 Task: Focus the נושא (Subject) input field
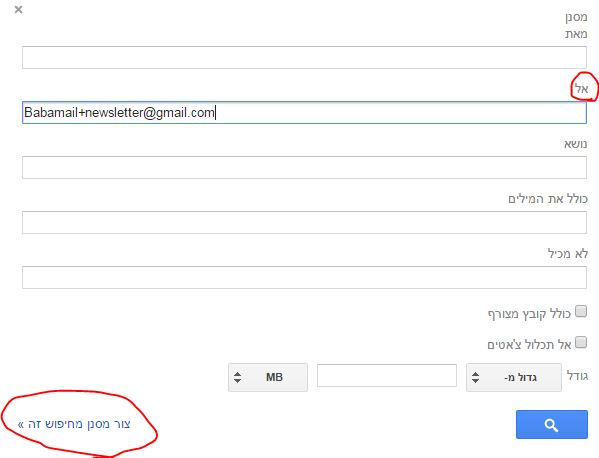click(304, 167)
